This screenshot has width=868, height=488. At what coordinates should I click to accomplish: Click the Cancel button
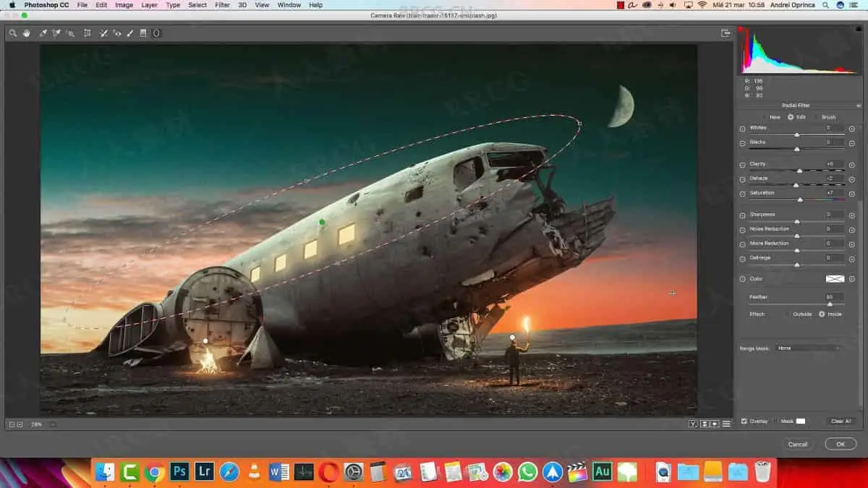click(x=798, y=444)
